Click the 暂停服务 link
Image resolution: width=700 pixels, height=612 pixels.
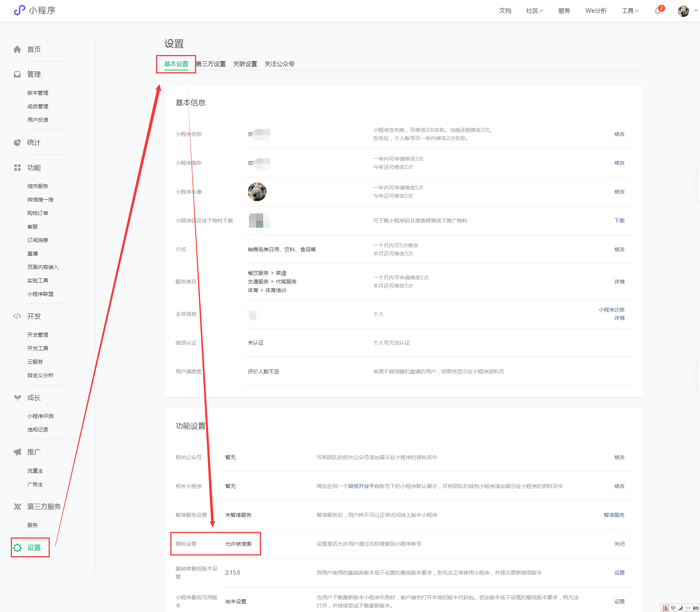(x=614, y=515)
